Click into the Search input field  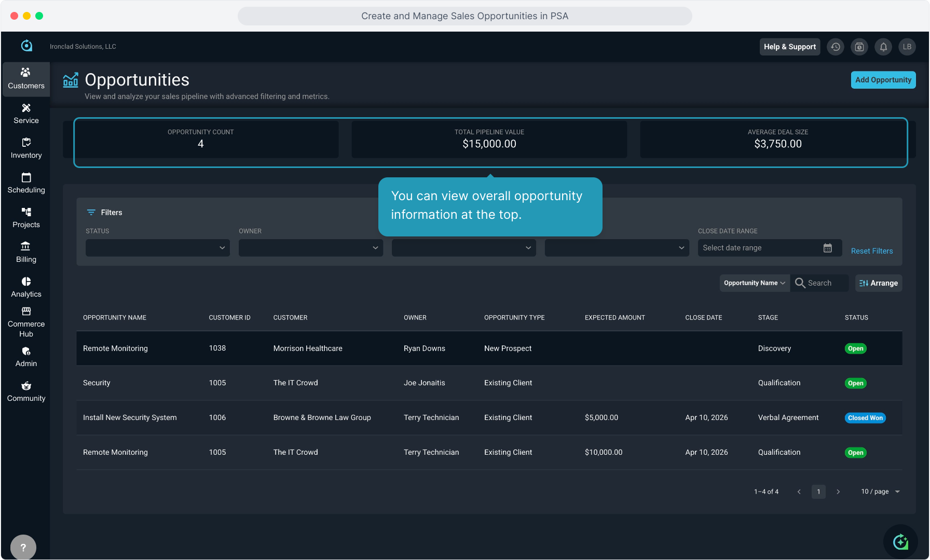pyautogui.click(x=825, y=283)
